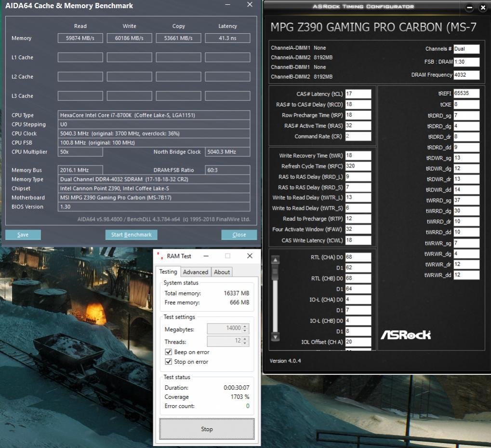Click the RTL (CHA) D0 field
The height and width of the screenshot is (448, 491).
pyautogui.click(x=358, y=257)
